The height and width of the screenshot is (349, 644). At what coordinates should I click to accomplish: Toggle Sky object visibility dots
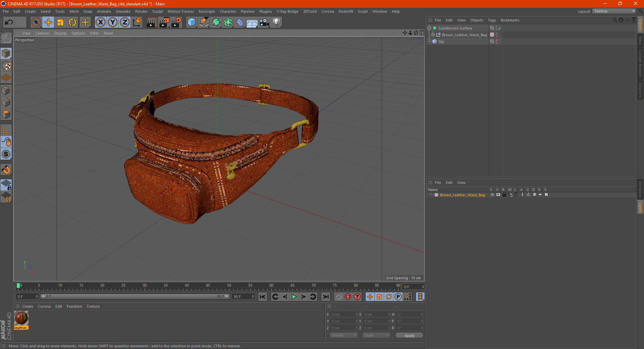tap(497, 42)
